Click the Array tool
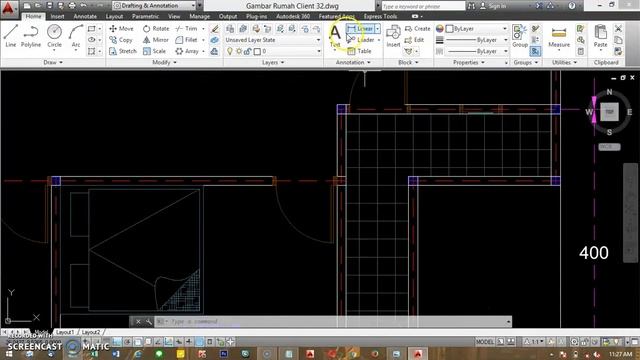 click(187, 51)
